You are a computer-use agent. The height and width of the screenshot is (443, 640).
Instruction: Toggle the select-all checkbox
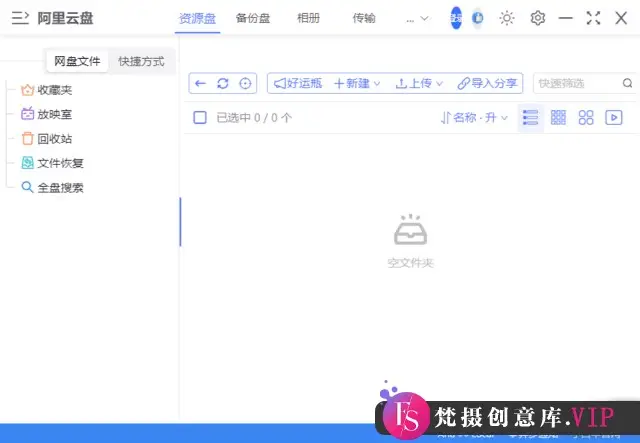pyautogui.click(x=200, y=118)
